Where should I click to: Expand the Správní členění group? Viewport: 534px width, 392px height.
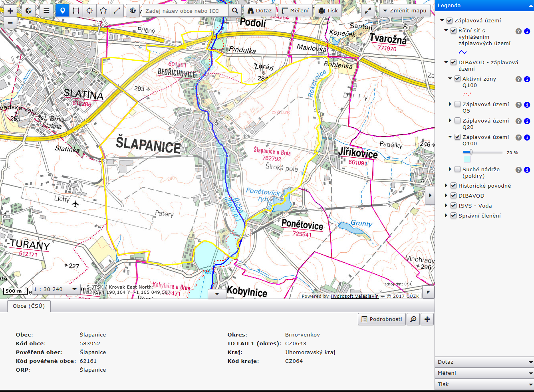click(446, 216)
